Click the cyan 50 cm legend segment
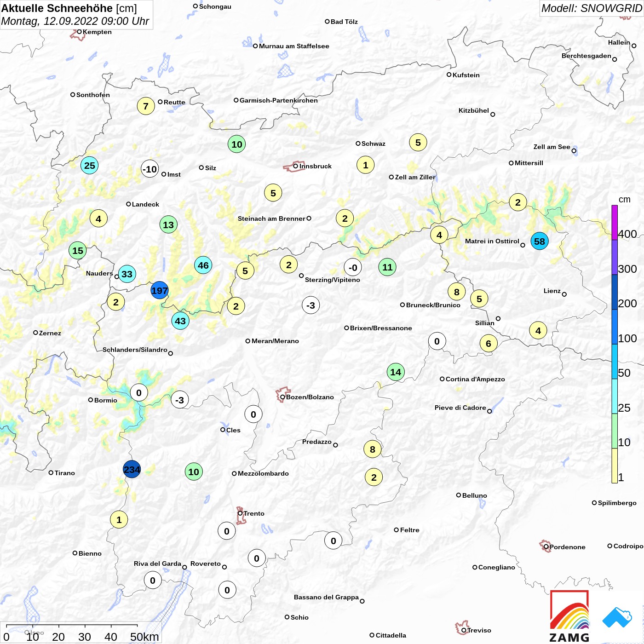644x644 pixels. click(615, 362)
